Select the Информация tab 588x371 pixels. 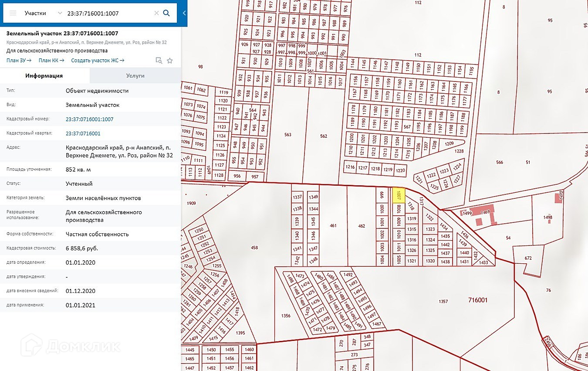tap(44, 75)
